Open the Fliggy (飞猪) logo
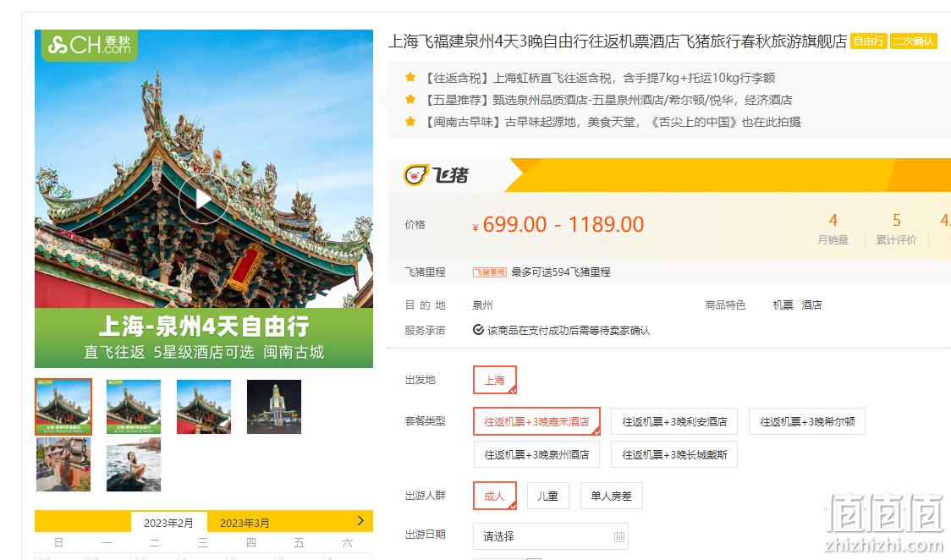The image size is (951, 560). tap(437, 175)
